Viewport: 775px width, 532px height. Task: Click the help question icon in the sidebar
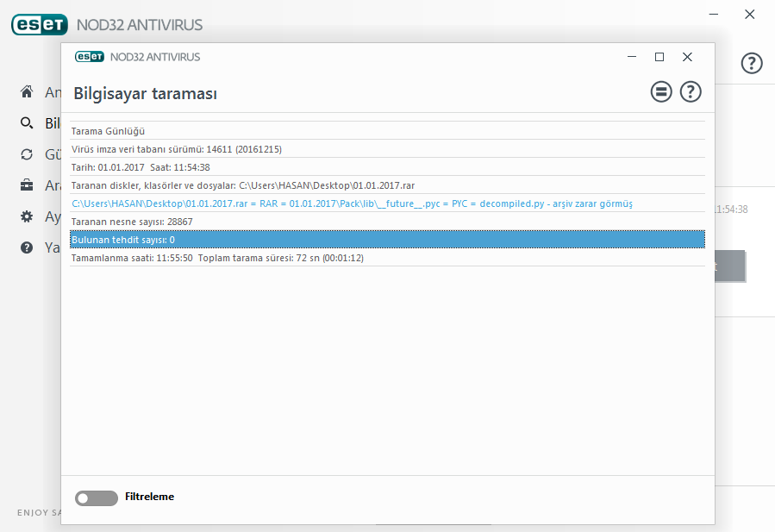pyautogui.click(x=28, y=247)
